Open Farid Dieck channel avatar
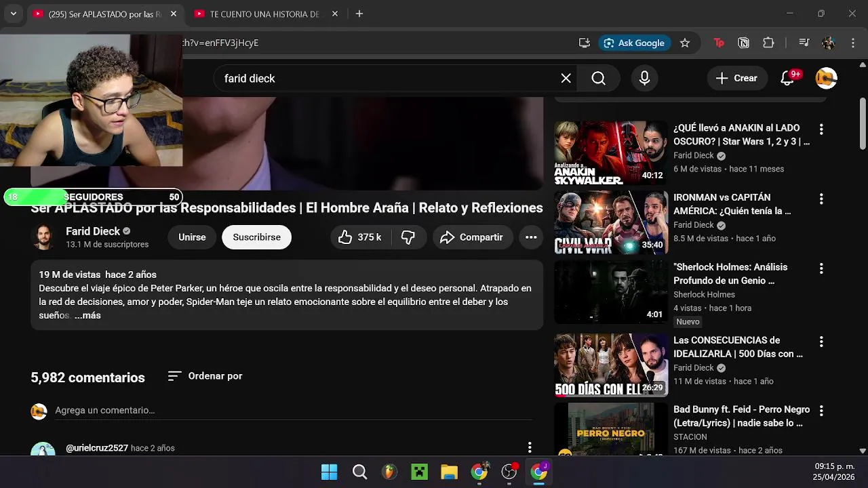Screen dimensions: 868x488 point(43,237)
